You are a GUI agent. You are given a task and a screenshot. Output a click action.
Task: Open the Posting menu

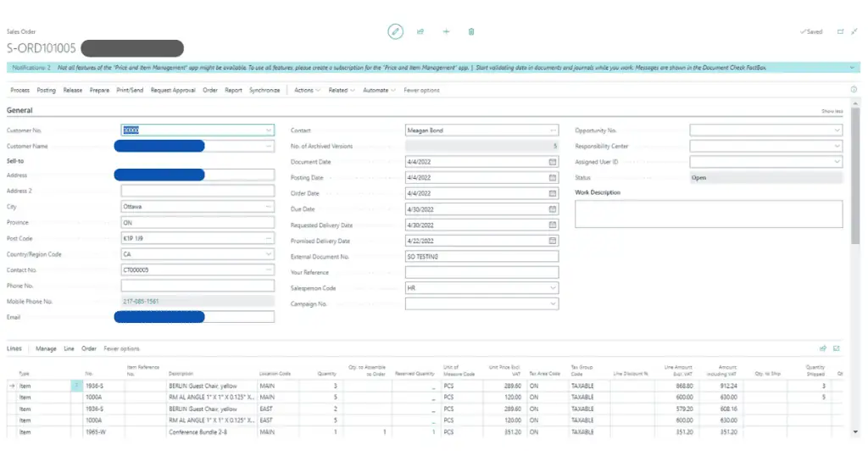coord(47,90)
